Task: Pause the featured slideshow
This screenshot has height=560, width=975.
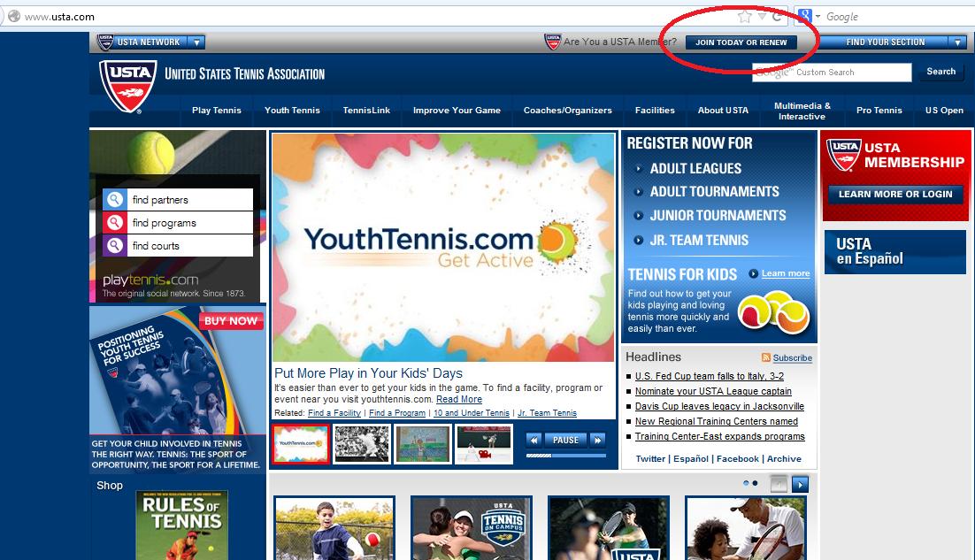Action: 565,440
